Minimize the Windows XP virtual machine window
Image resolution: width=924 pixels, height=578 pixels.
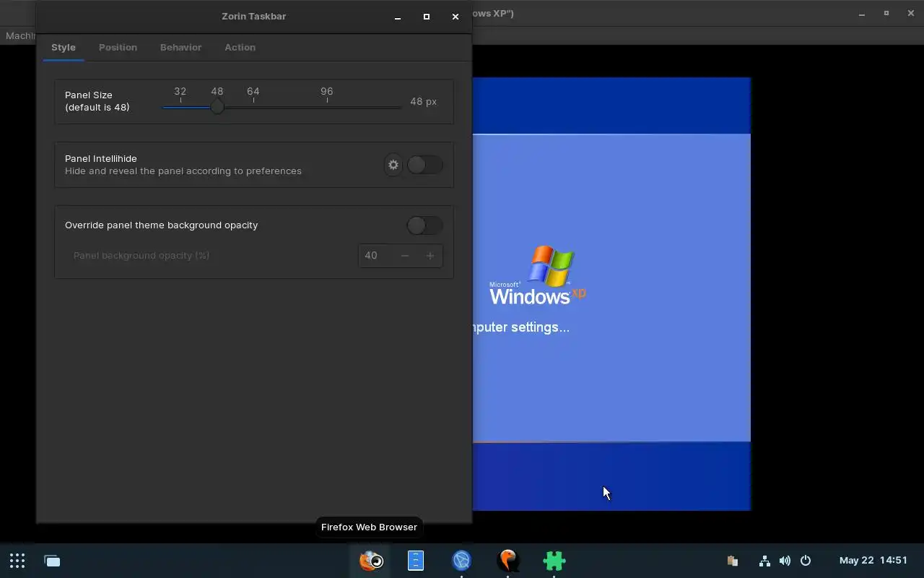point(862,14)
